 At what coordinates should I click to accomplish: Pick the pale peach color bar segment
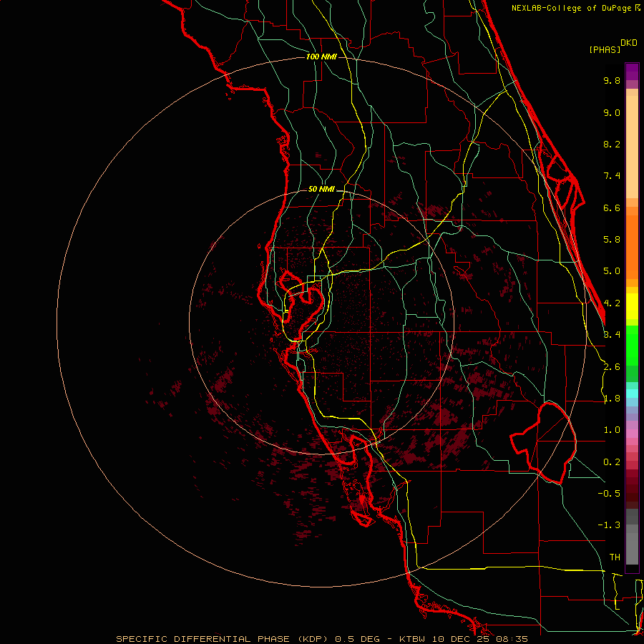click(x=632, y=147)
